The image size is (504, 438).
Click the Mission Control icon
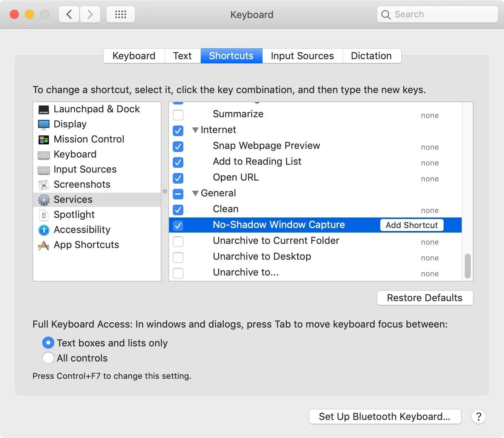tap(44, 140)
